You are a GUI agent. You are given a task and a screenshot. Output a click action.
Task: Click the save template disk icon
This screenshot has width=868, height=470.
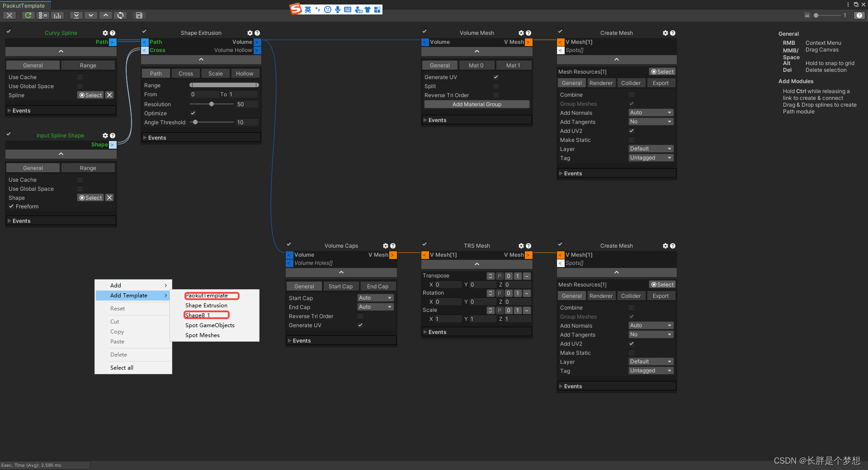tap(139, 15)
